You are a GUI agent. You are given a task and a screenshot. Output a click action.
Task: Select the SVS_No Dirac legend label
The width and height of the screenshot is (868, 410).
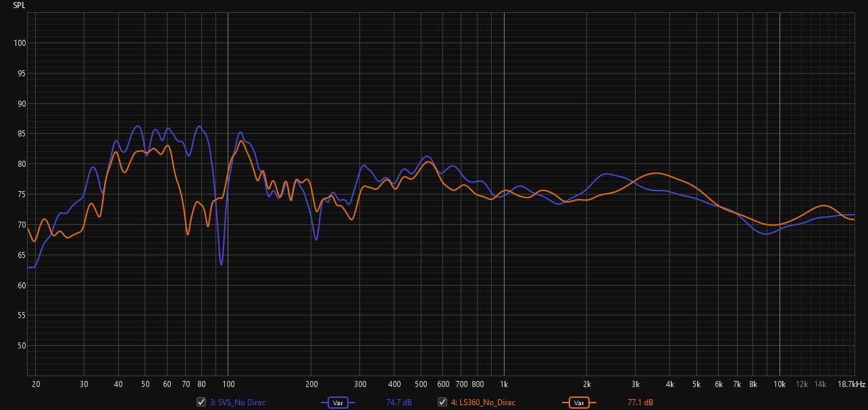coord(237,403)
